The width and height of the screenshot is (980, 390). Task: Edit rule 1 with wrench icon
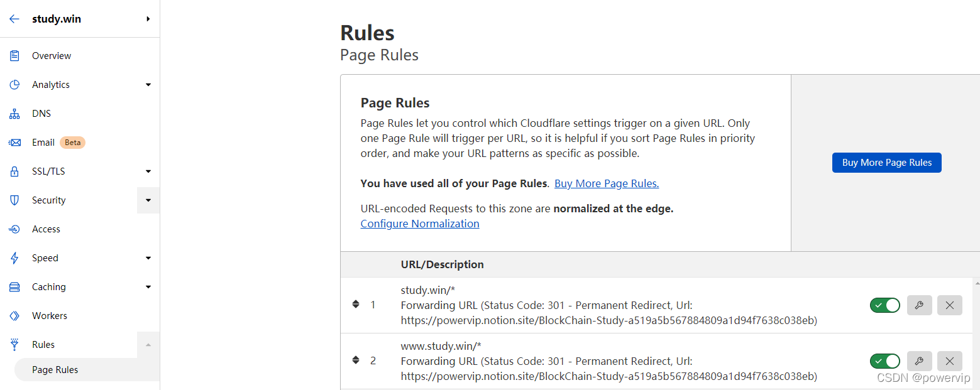[918, 305]
